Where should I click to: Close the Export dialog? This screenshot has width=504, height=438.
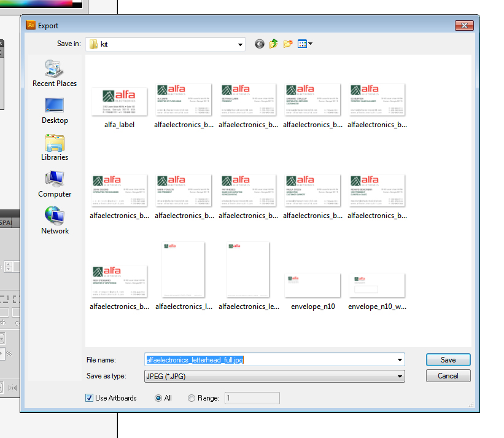pos(464,25)
